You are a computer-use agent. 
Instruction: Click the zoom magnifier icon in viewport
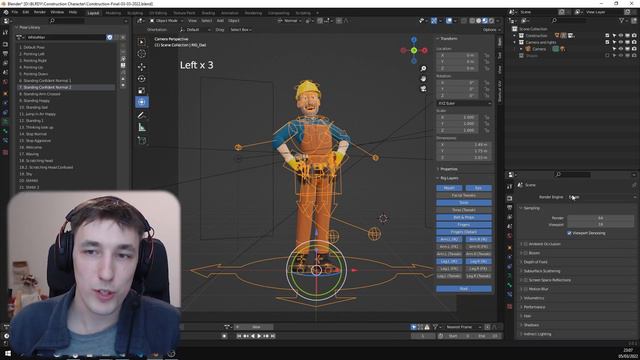coord(423,69)
